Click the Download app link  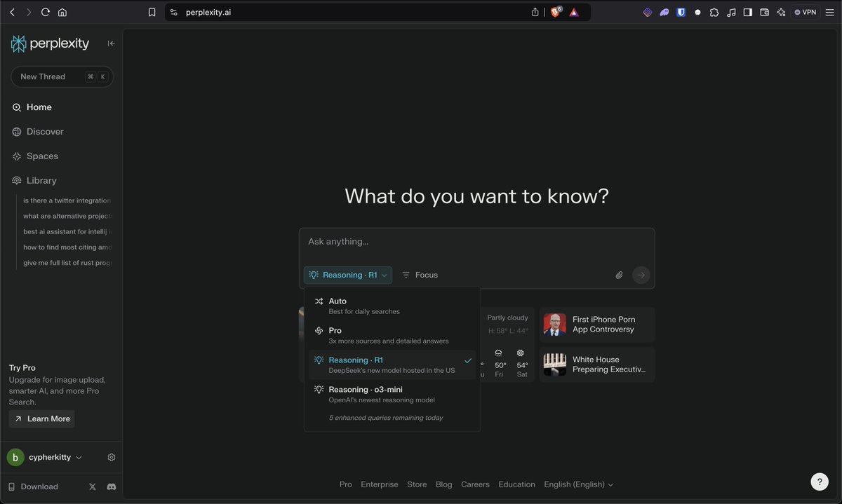click(x=33, y=486)
